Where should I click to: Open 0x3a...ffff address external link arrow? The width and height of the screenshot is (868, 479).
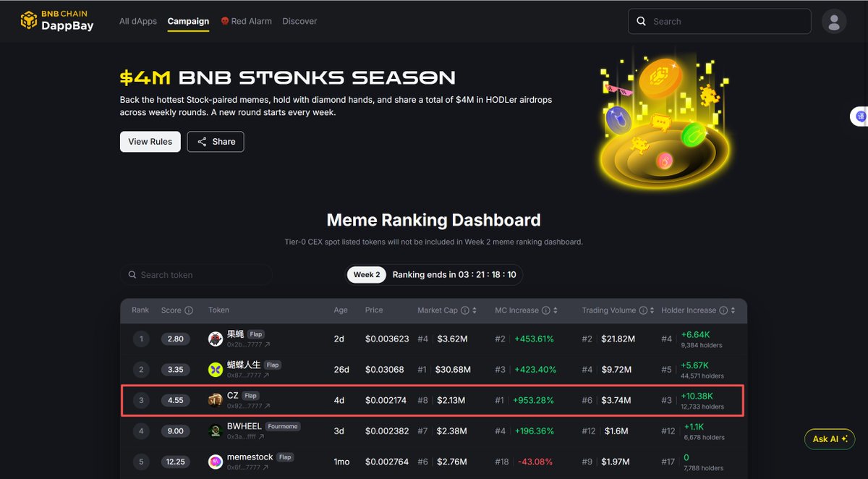[x=261, y=437]
